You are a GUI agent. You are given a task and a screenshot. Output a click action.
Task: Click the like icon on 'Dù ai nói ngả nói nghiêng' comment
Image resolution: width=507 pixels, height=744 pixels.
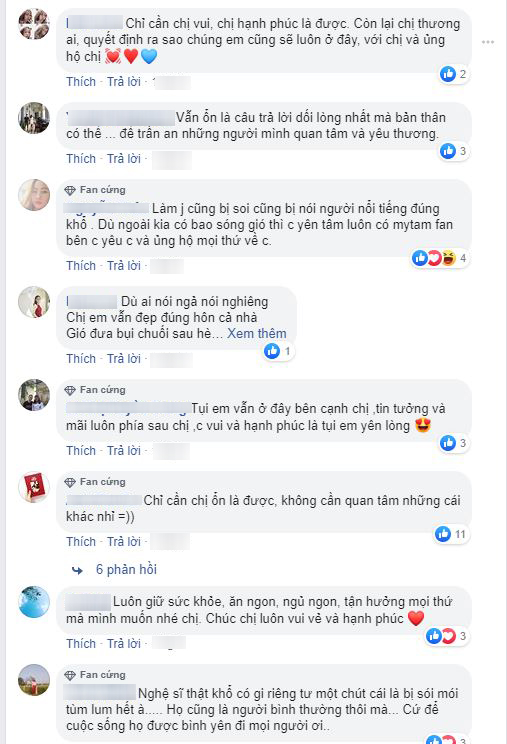click(x=272, y=351)
